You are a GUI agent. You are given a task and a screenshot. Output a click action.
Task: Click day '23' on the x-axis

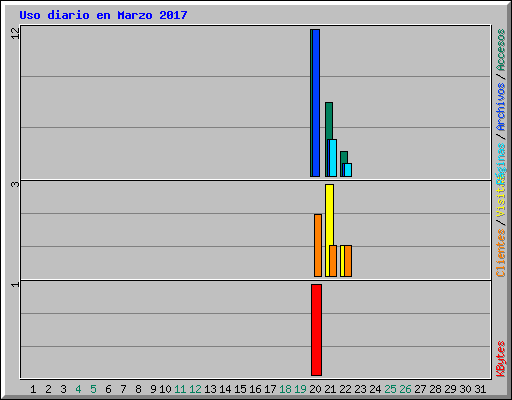coord(360,389)
